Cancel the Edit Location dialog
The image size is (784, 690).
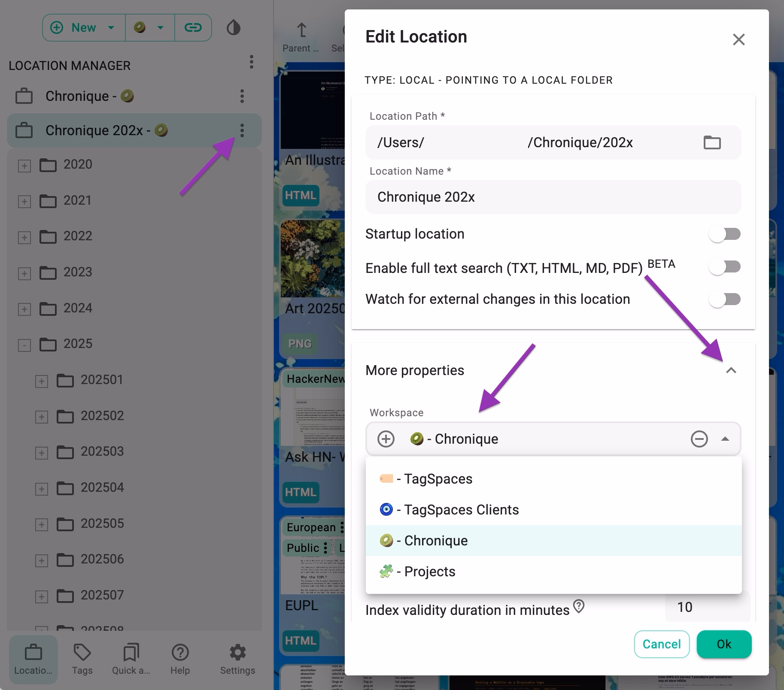[x=662, y=644]
